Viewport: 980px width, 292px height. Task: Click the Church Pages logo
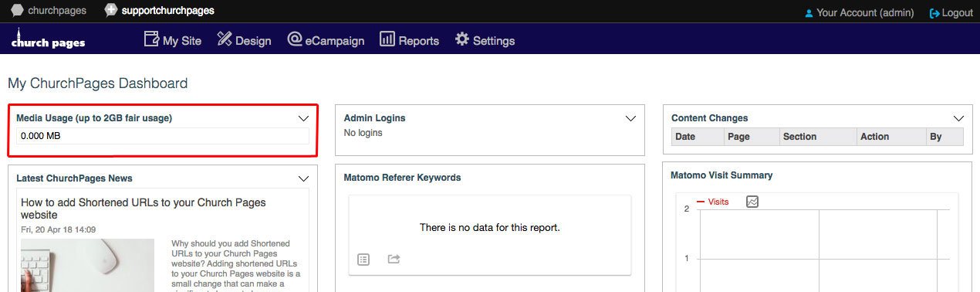pos(48,39)
